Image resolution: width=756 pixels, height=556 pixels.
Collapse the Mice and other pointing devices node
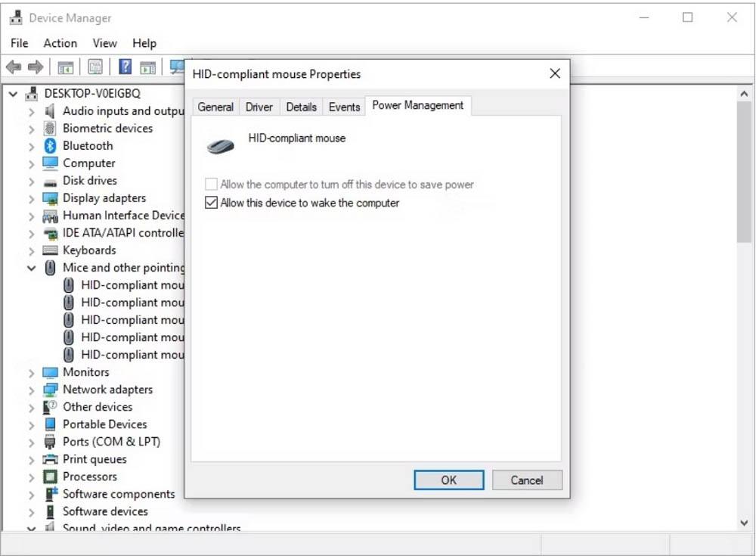[31, 268]
